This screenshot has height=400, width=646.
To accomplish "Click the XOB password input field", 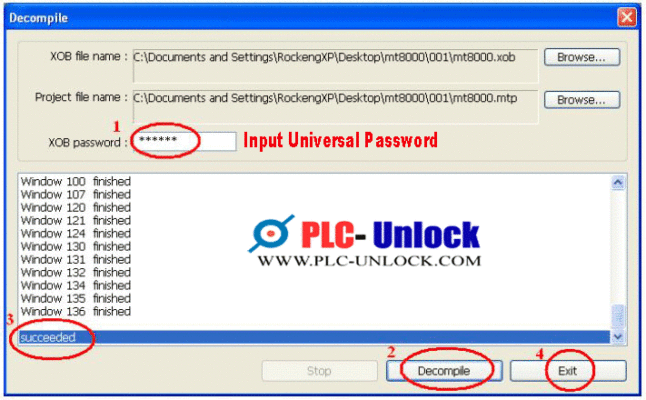I will click(185, 141).
